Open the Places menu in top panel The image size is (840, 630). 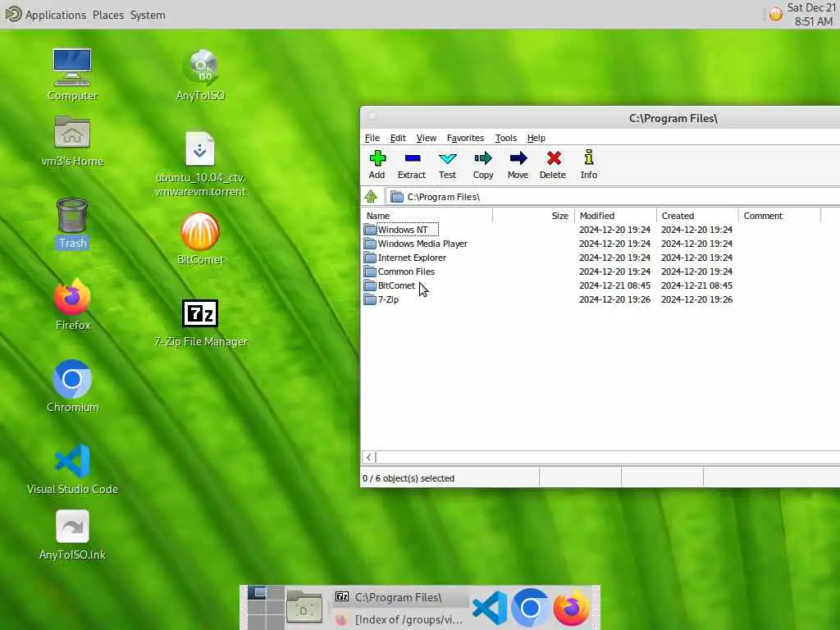(x=108, y=15)
